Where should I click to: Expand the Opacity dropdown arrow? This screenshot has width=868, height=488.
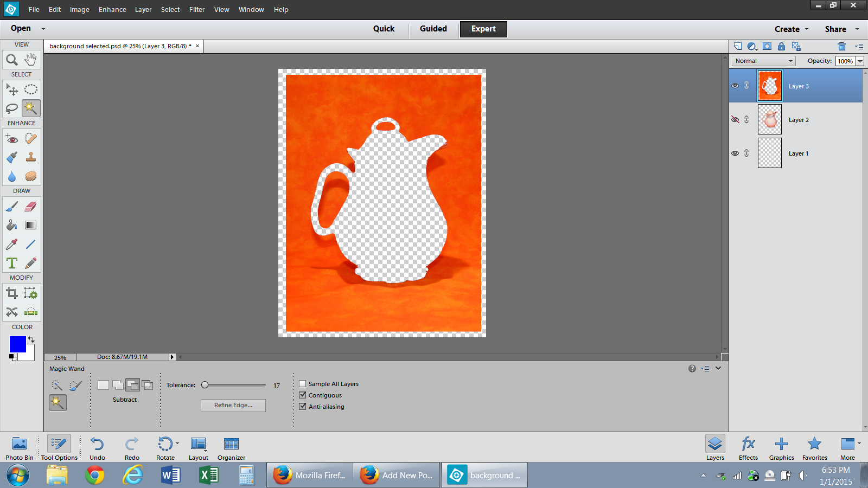click(860, 61)
